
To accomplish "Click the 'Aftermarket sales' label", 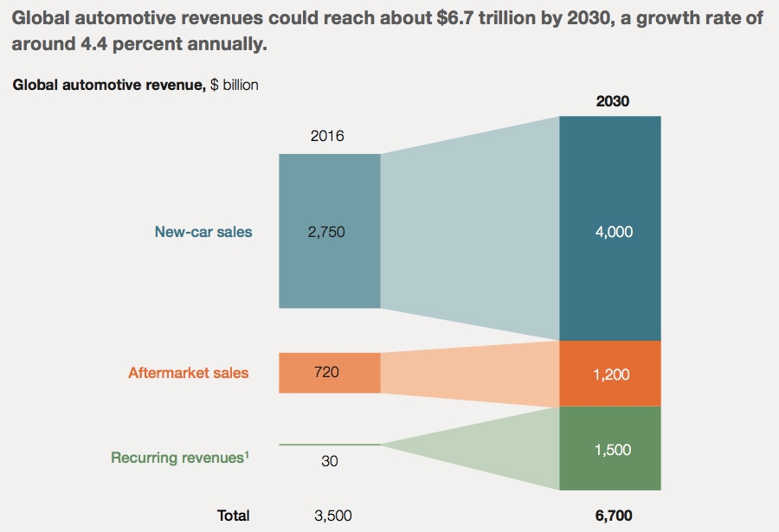I will click(189, 373).
